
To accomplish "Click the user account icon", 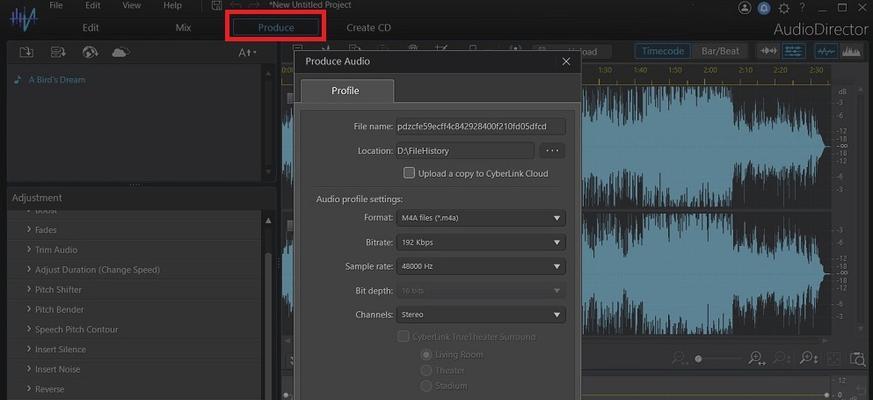I will (x=744, y=8).
